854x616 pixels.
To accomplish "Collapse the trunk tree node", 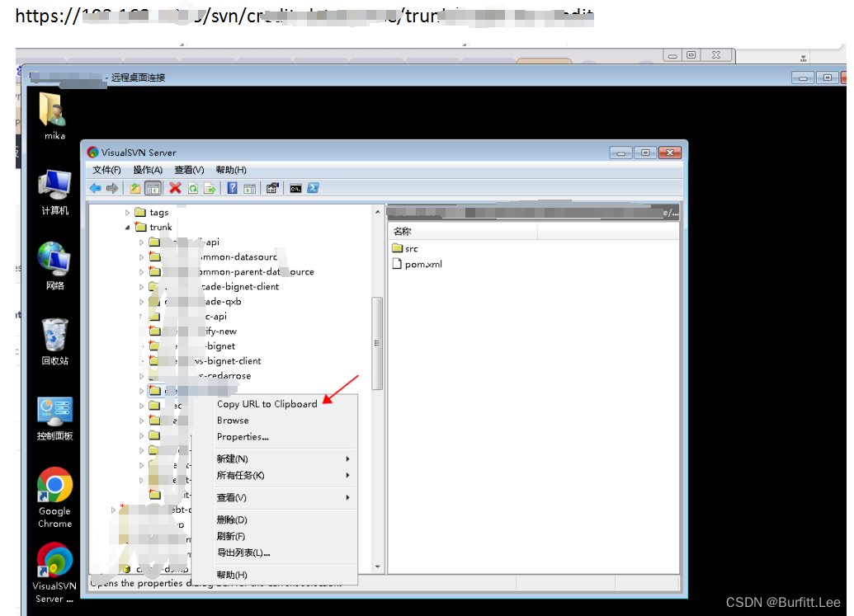I will coord(127,228).
